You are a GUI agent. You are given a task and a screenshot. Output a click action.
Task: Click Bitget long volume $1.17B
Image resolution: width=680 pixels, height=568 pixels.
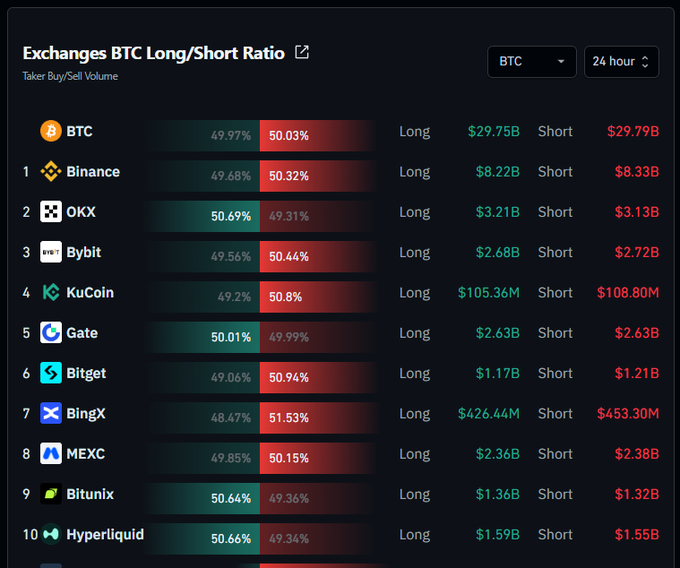point(497,373)
